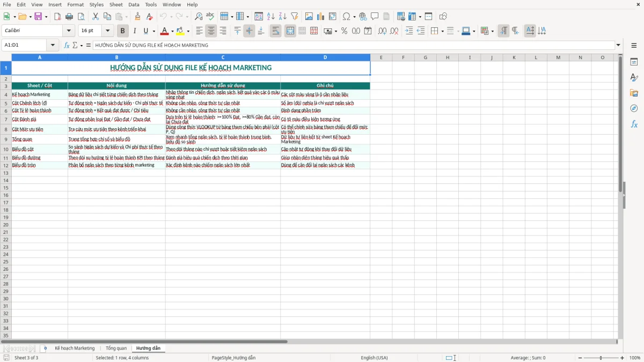Click the Copy icon
Viewport: 644px width, 362px height.
[x=107, y=17]
